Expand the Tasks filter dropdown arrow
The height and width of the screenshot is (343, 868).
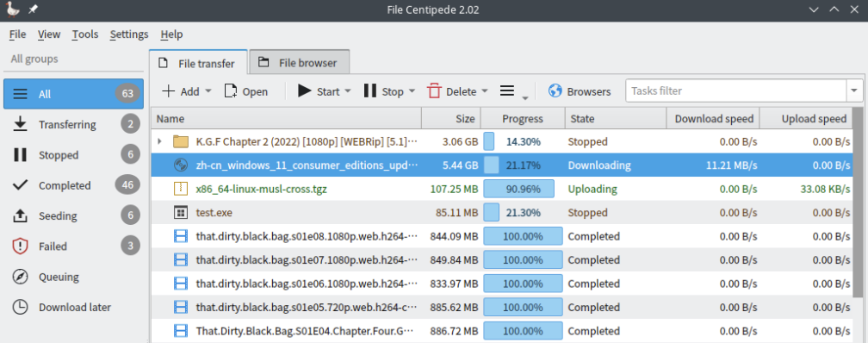[x=855, y=90]
